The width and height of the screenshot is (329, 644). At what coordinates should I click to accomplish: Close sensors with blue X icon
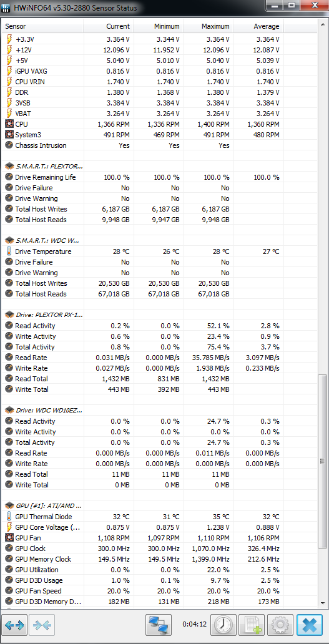[310, 625]
